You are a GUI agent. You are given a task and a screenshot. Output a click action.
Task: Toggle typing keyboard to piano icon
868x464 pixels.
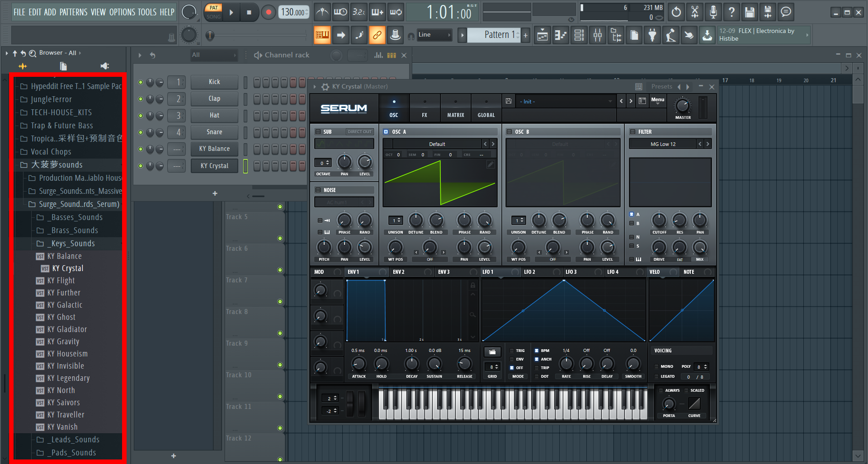[322, 35]
